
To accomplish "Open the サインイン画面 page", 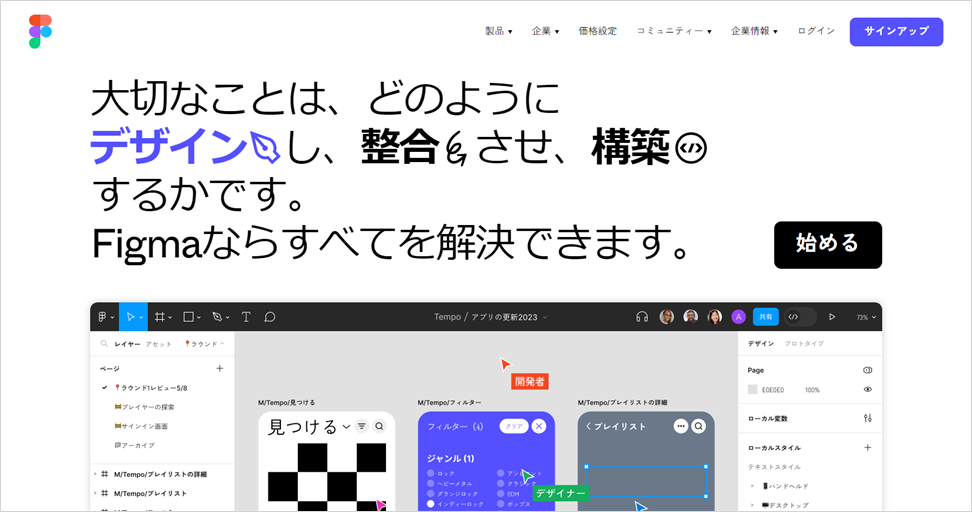I will coord(141,426).
